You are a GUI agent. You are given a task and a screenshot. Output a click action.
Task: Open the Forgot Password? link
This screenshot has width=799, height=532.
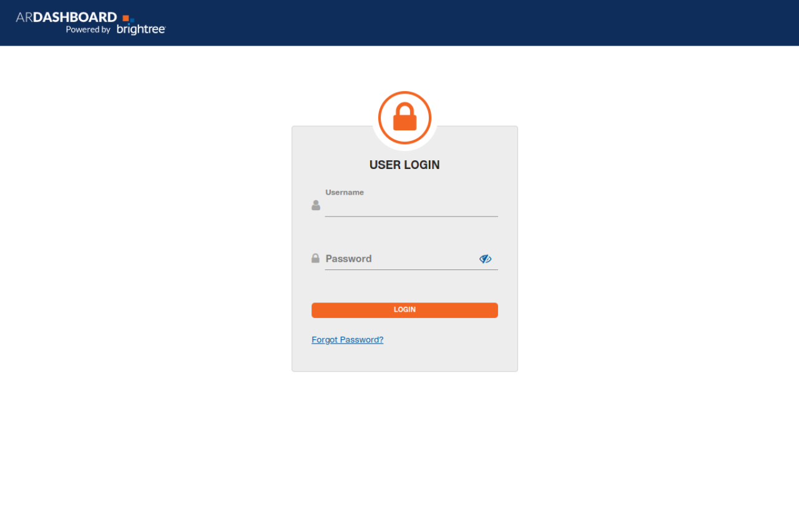coord(348,340)
